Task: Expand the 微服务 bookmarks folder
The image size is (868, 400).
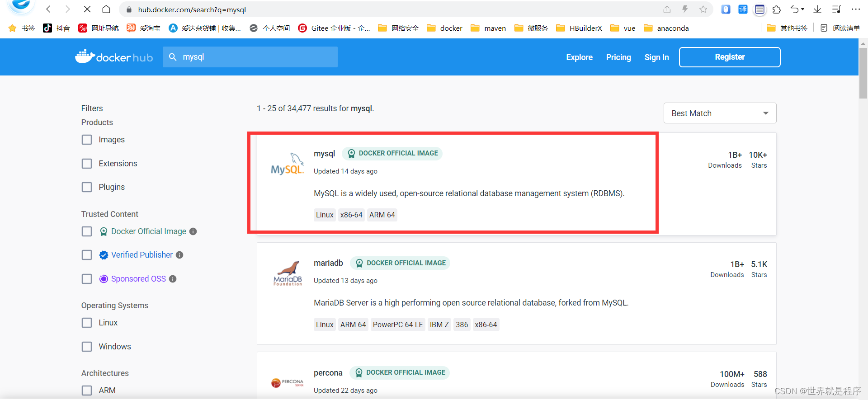Action: [531, 28]
